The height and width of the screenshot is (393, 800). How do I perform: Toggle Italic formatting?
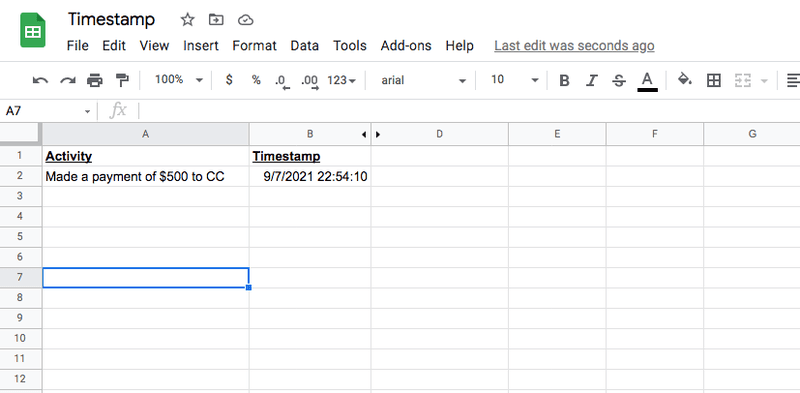tap(591, 80)
